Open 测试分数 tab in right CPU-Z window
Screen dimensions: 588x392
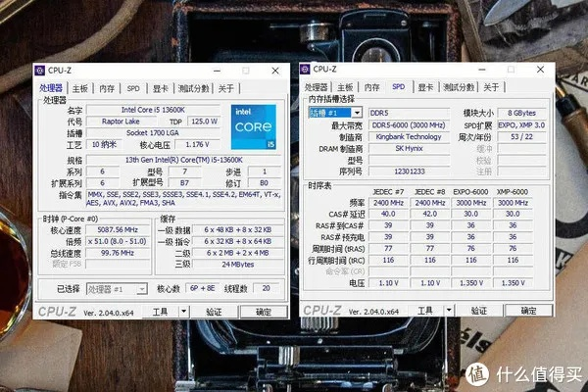pos(459,87)
